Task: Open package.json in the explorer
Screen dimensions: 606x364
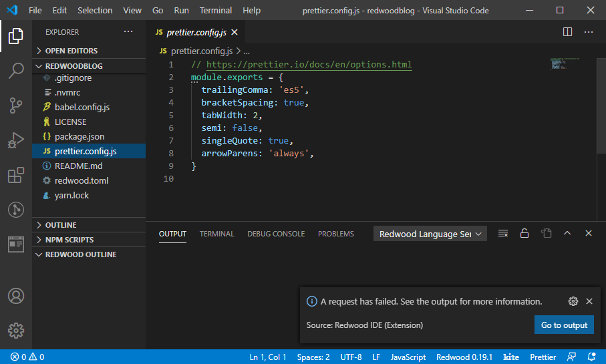Action: pyautogui.click(x=89, y=136)
